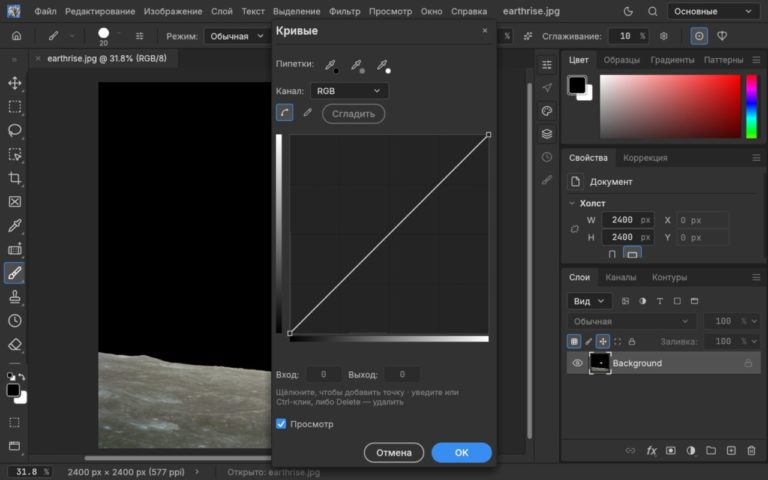
Task: Pick a color in the color field
Action: (x=670, y=106)
